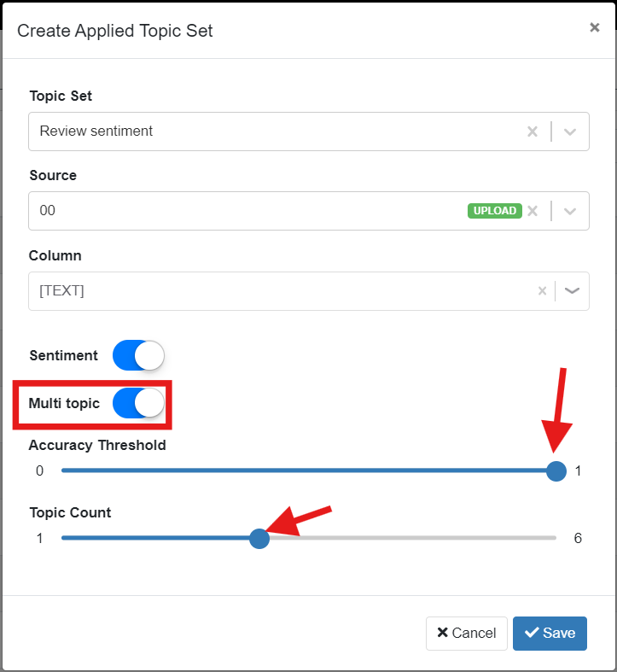Open the Source dropdown chevron
617x672 pixels.
click(569, 211)
